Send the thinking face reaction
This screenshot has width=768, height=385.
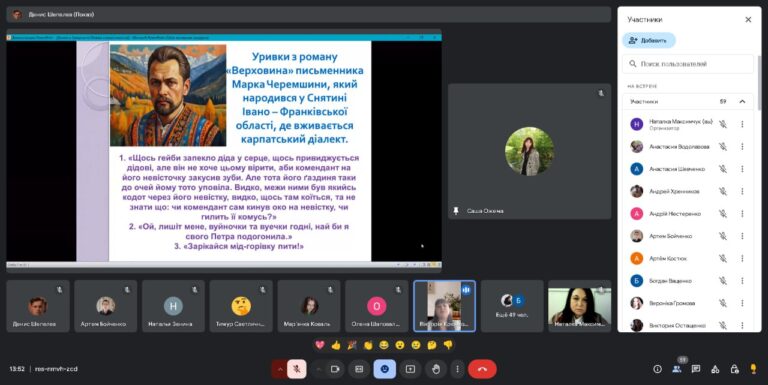432,345
